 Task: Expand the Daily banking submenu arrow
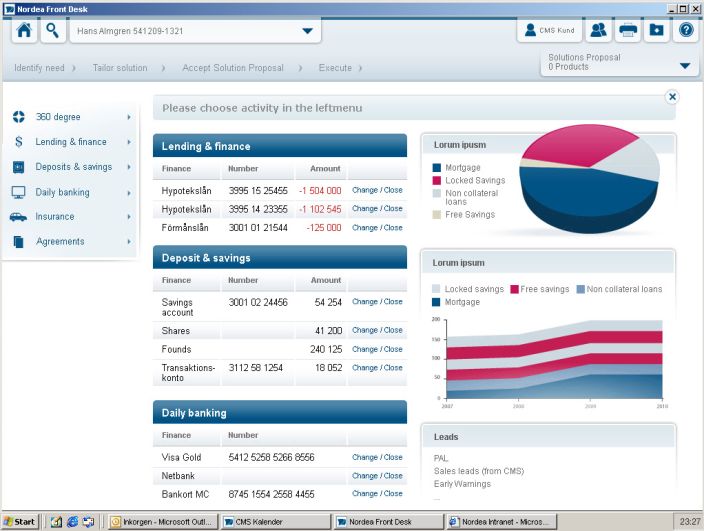click(129, 193)
